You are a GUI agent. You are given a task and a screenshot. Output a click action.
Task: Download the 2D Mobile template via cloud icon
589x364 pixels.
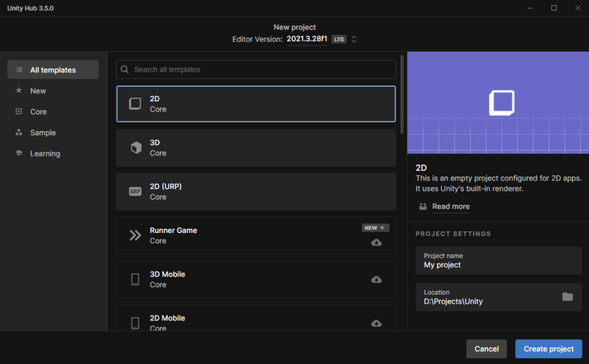coord(376,323)
